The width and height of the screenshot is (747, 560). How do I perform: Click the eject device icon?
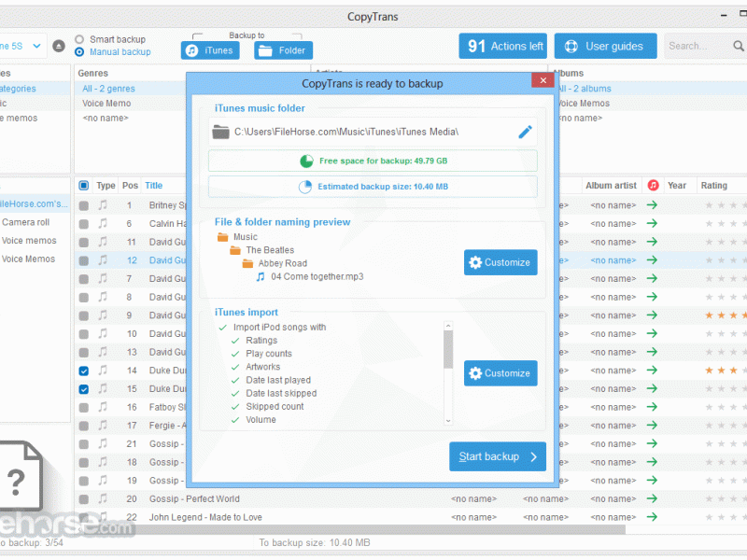(59, 46)
